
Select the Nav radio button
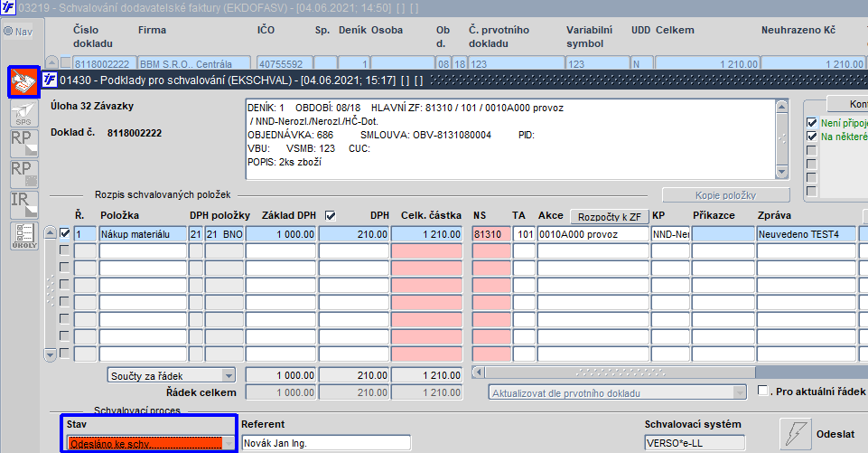point(8,31)
